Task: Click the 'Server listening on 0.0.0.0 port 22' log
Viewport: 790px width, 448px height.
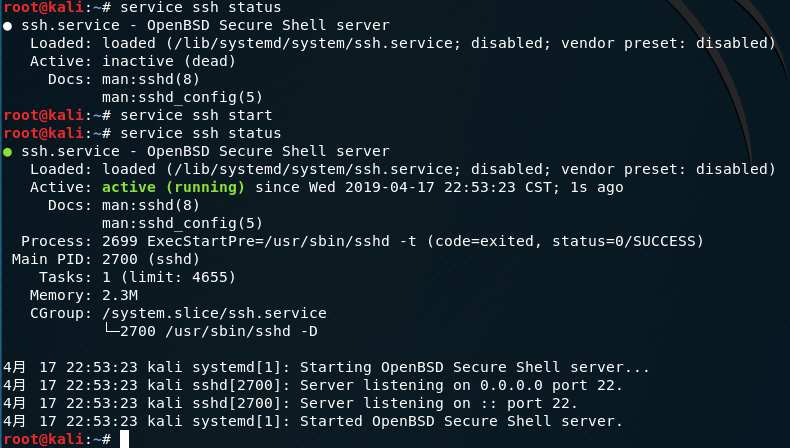Action: [461, 386]
